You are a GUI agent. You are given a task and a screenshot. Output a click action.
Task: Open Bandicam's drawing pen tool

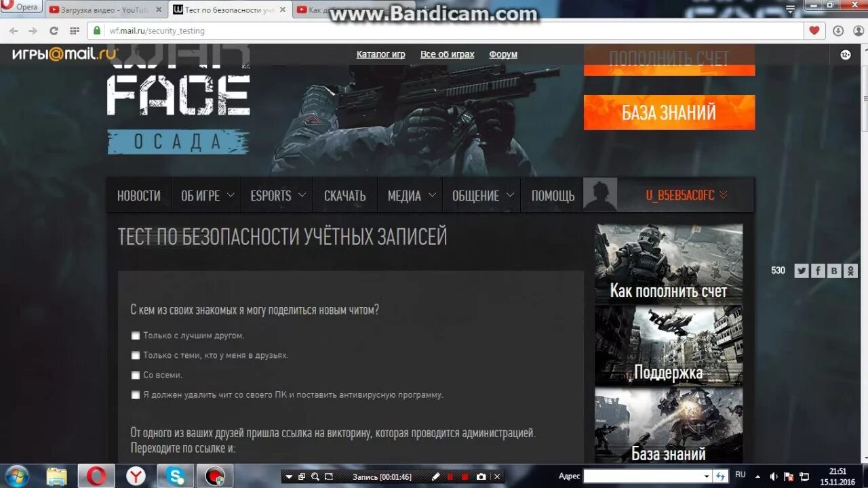(x=435, y=476)
